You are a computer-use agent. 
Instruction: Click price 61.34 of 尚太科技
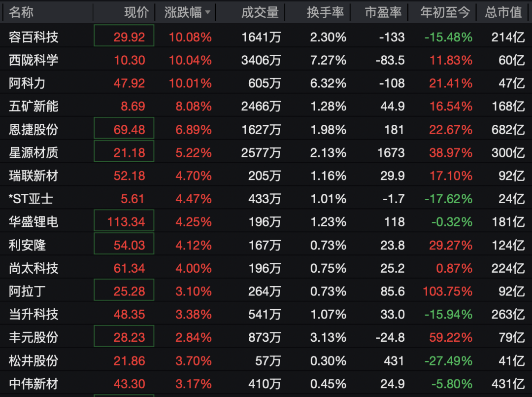click(x=129, y=268)
